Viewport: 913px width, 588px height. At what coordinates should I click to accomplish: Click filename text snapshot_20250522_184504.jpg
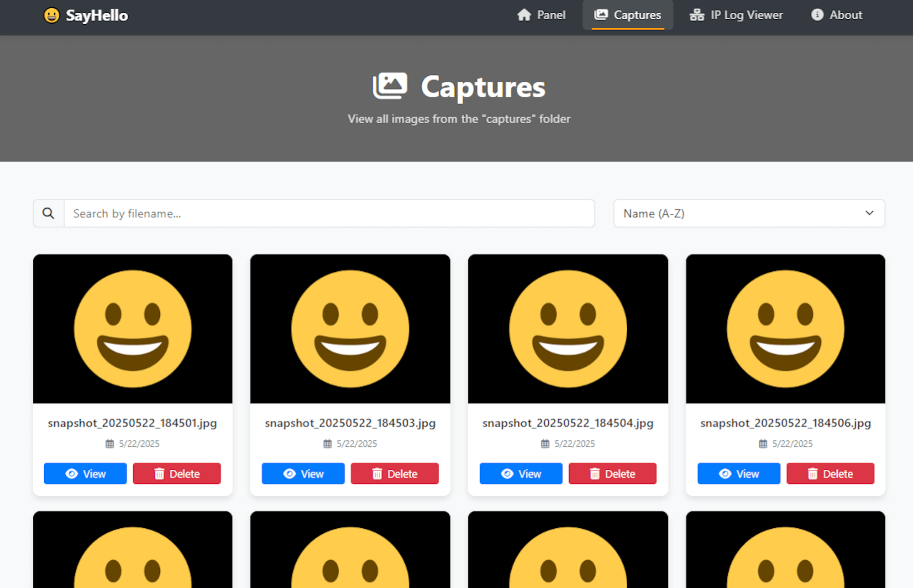568,423
